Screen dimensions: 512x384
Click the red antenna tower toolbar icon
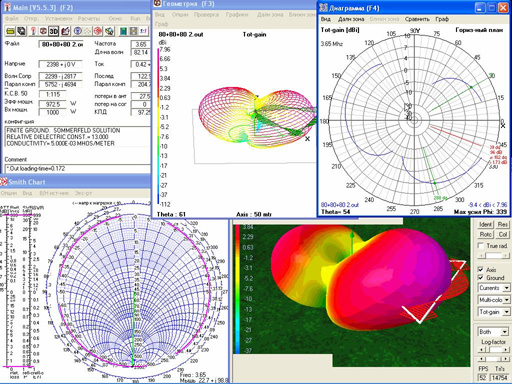(x=33, y=31)
